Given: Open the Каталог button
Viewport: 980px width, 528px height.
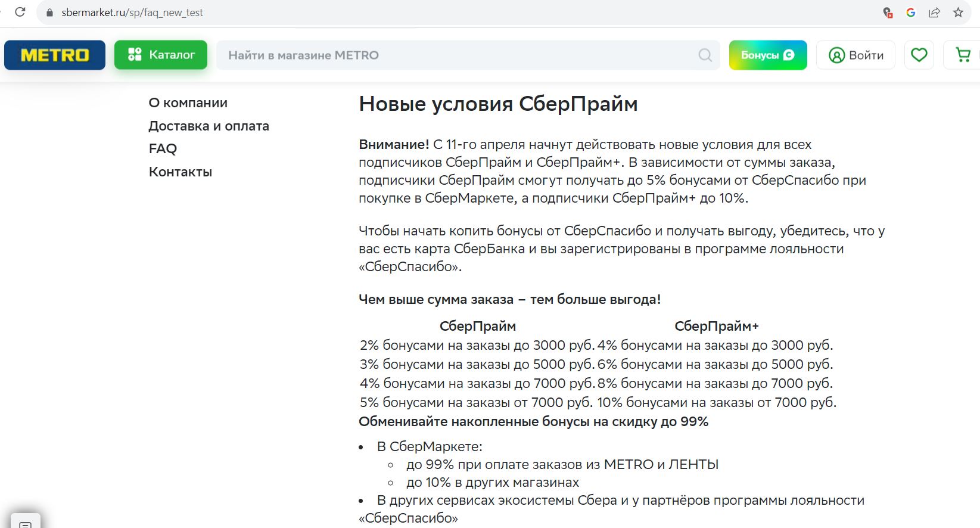Looking at the screenshot, I should 161,55.
